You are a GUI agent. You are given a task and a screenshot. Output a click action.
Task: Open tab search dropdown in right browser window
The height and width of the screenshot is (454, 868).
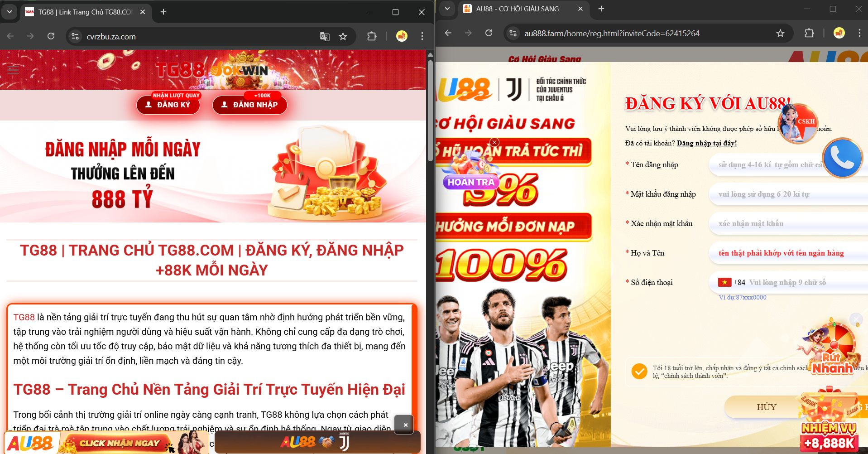(x=447, y=9)
